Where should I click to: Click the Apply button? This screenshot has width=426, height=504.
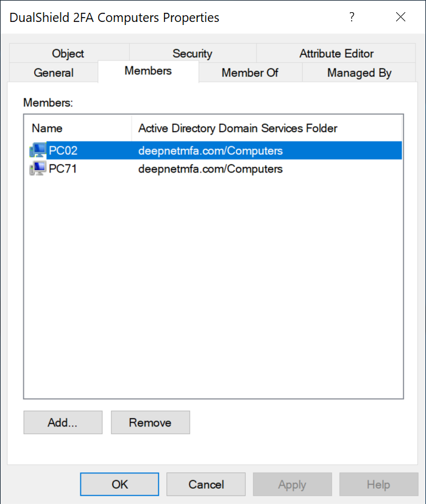point(292,484)
